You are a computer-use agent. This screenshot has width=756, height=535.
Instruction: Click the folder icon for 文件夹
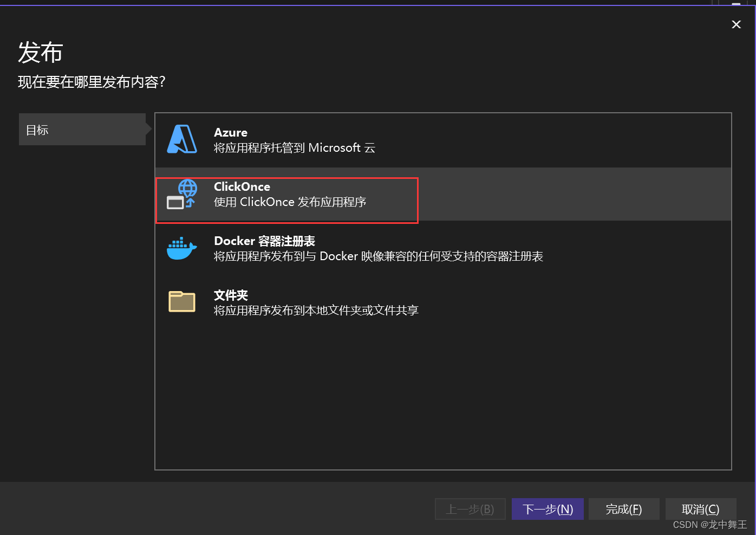click(182, 301)
